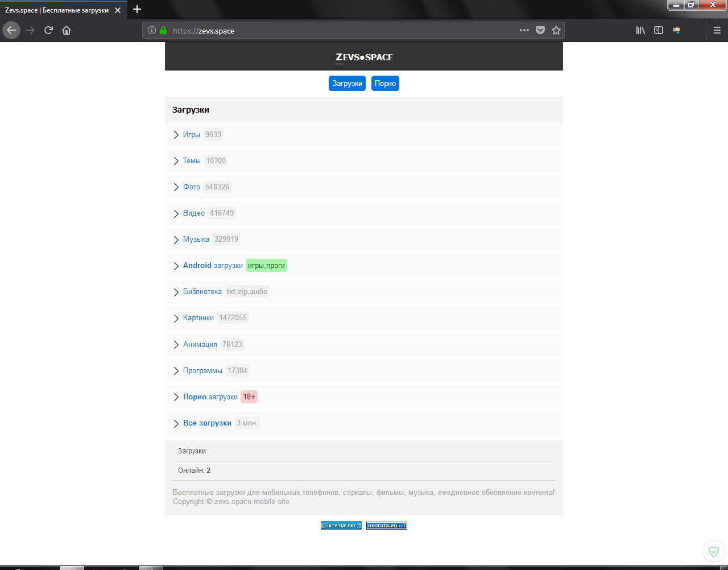
Task: Click the browser reload page icon
Action: tap(48, 30)
